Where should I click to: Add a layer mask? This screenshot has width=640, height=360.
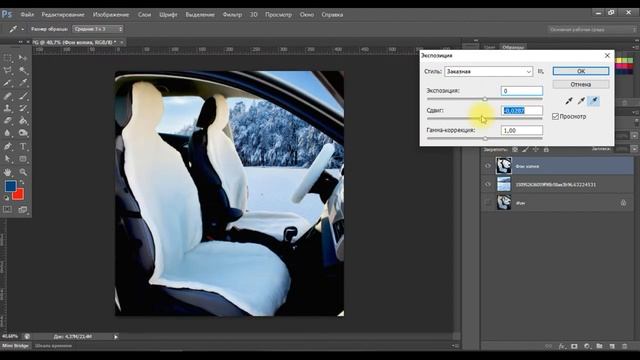[574, 346]
